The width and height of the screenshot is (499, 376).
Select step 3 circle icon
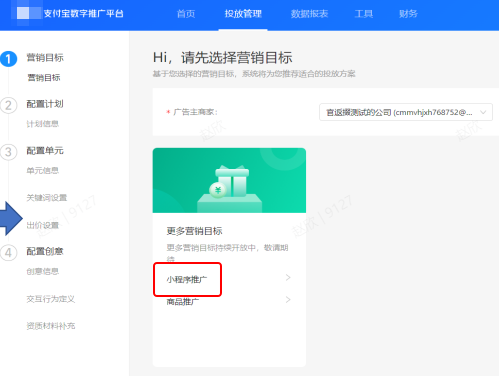[8, 152]
